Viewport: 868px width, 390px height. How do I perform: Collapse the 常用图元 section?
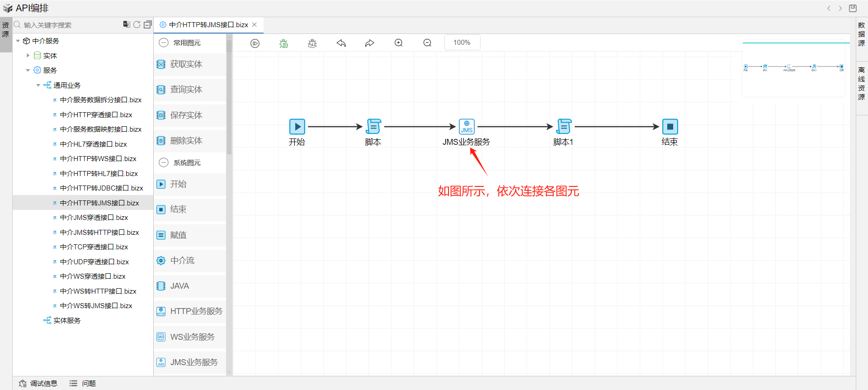pos(164,43)
